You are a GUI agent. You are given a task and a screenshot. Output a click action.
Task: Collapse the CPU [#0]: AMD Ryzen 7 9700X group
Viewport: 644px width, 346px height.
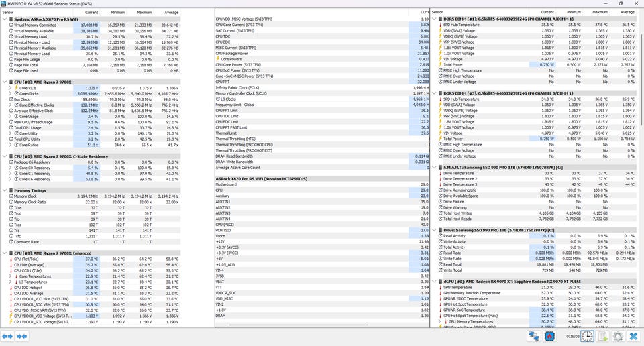pos(5,82)
